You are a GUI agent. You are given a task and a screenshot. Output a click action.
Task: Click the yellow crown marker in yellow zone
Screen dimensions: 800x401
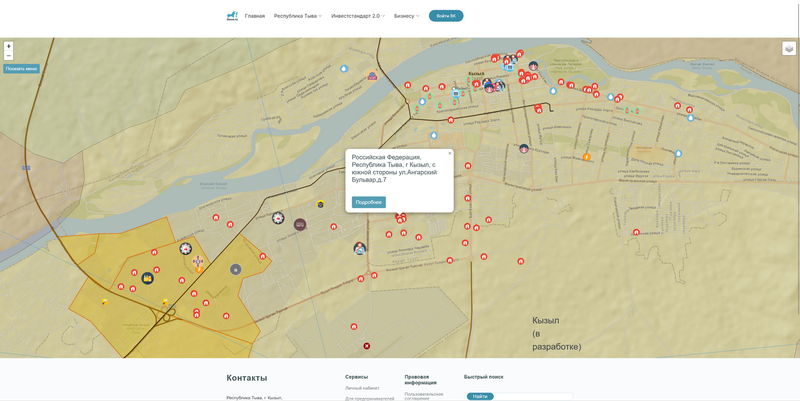coord(147,277)
